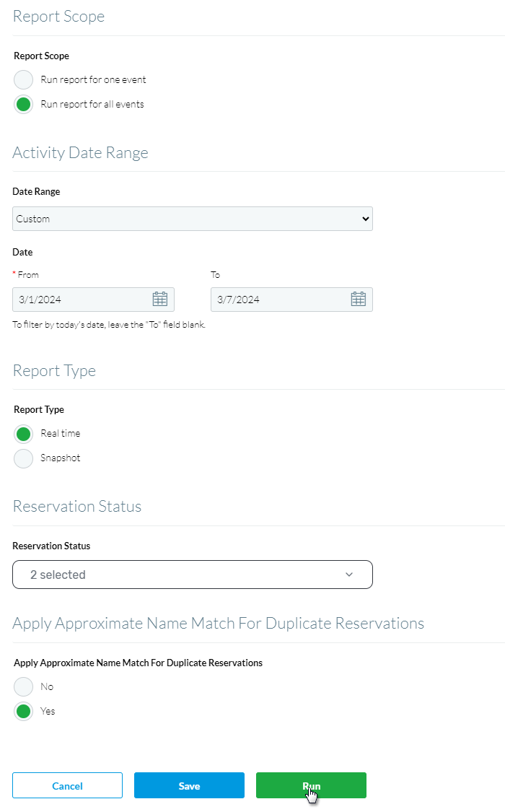
Task: Click the chevron on the Reservation Status selector
Action: (x=349, y=575)
